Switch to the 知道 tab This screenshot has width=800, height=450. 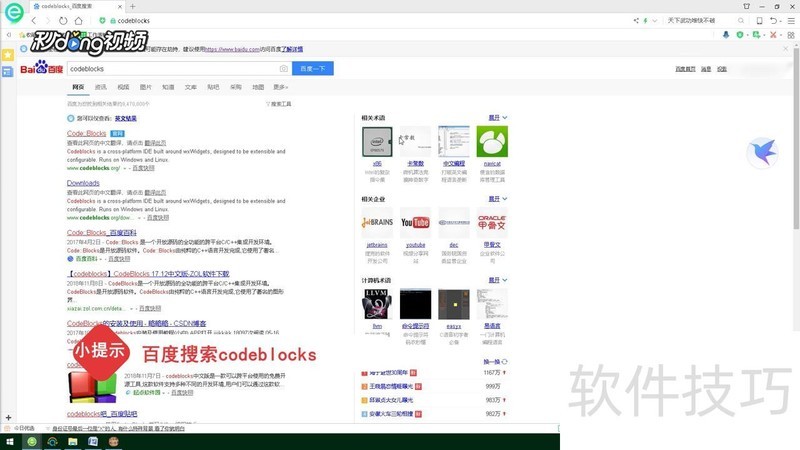point(168,87)
